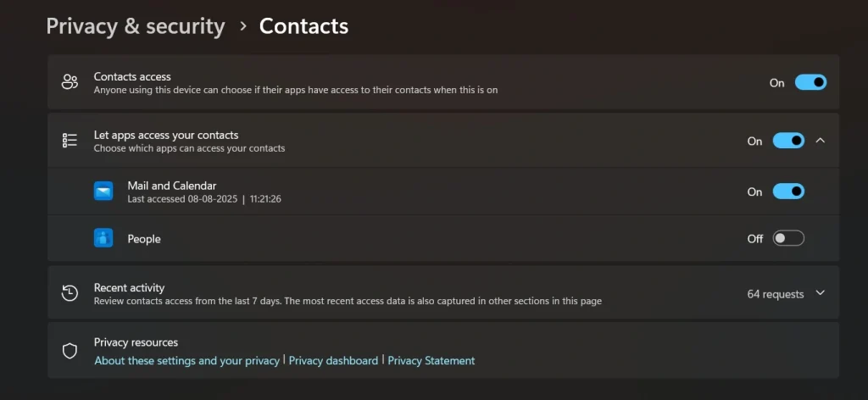
Task: Switch off Mail and Calendar contacts toggle
Action: click(x=788, y=192)
